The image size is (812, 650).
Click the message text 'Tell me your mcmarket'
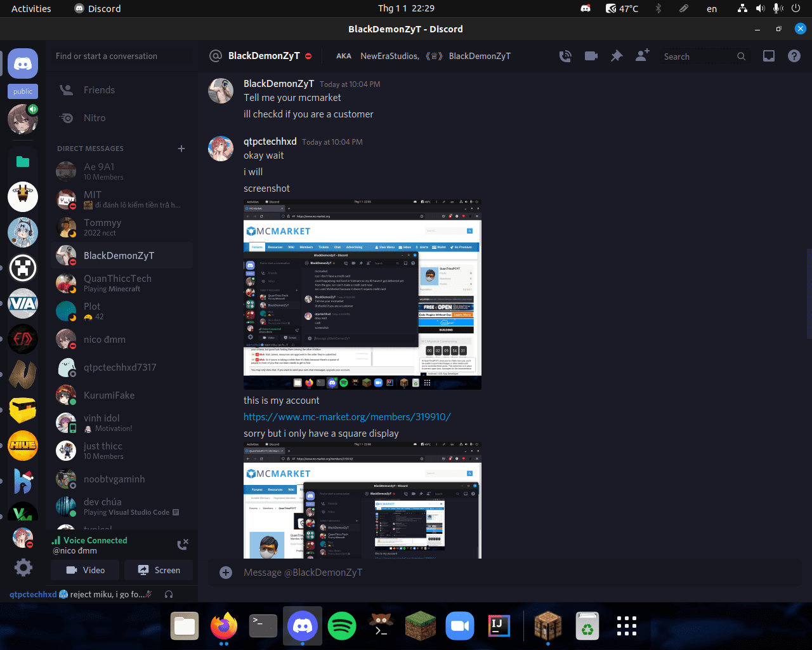(x=292, y=98)
